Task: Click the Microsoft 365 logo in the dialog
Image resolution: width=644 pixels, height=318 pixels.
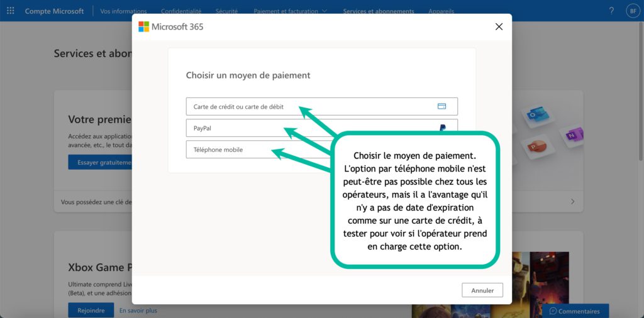Action: 144,26
